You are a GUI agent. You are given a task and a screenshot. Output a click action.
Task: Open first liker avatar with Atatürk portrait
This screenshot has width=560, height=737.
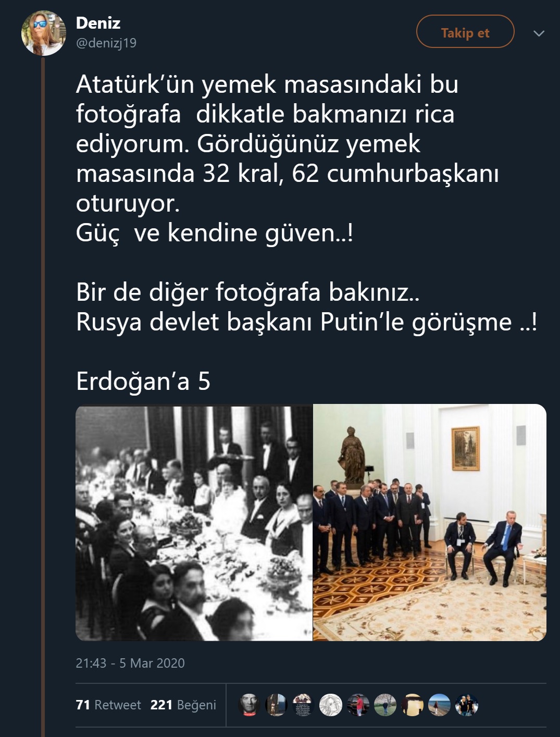[x=249, y=705]
